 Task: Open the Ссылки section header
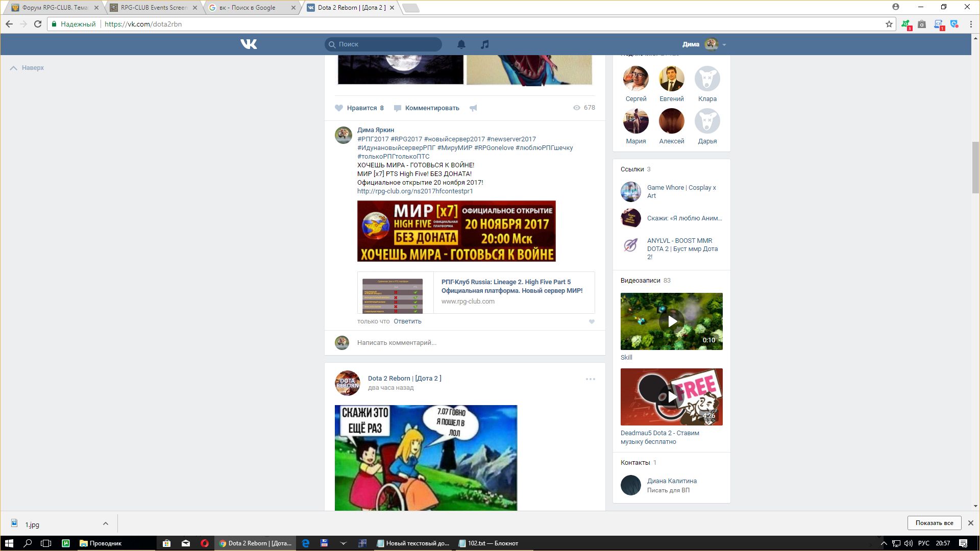635,169
